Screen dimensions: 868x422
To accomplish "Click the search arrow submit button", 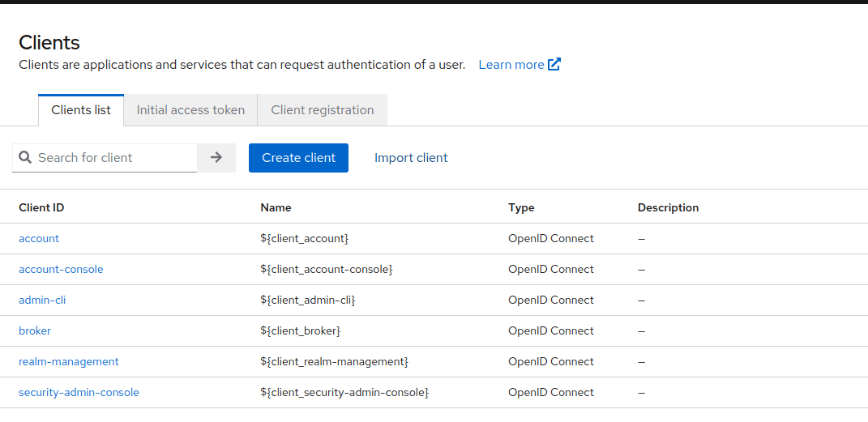I will [x=216, y=158].
